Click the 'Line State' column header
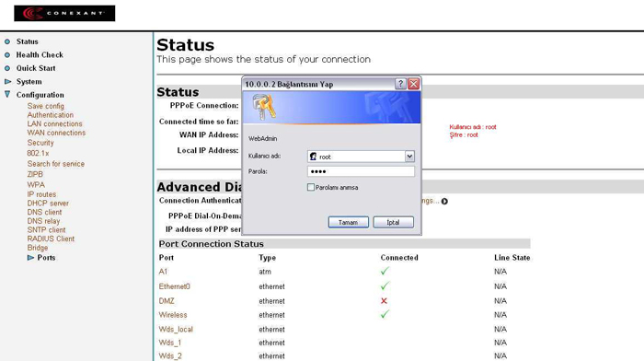Image resolution: width=644 pixels, height=361 pixels. pyautogui.click(x=512, y=258)
